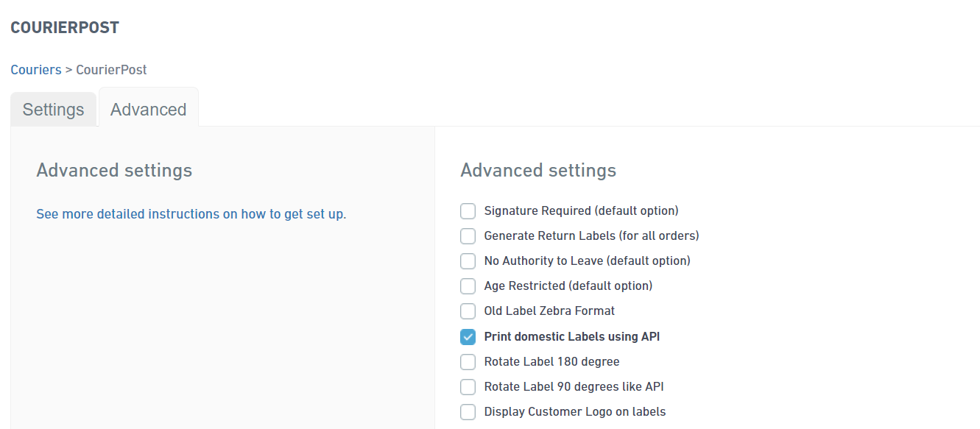Click the Signature Required label text

point(581,211)
